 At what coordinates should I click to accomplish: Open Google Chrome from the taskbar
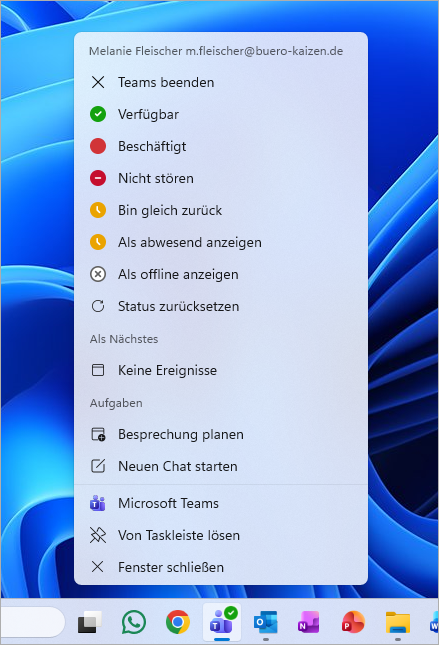178,622
